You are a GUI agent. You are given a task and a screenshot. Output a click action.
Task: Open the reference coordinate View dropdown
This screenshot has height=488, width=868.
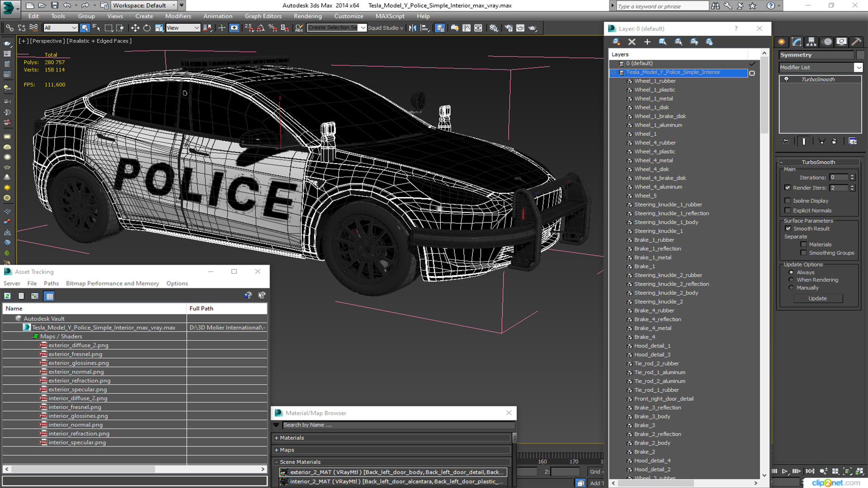click(183, 28)
